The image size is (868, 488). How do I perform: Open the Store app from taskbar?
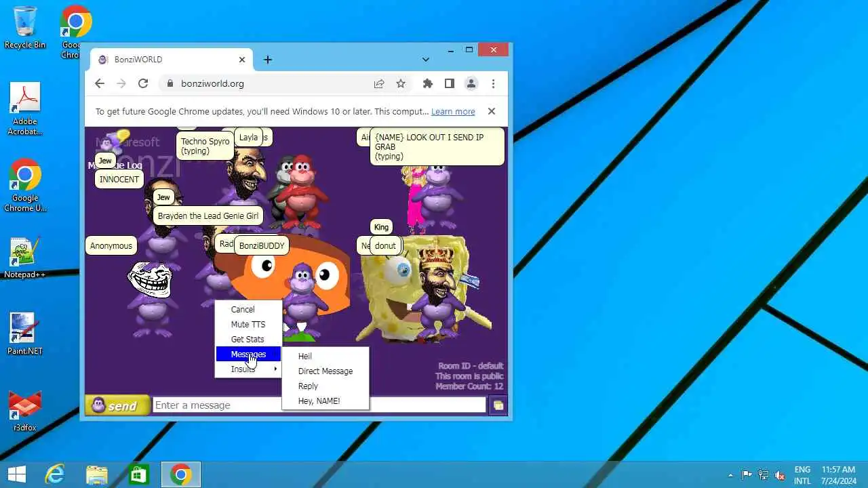pyautogui.click(x=138, y=474)
